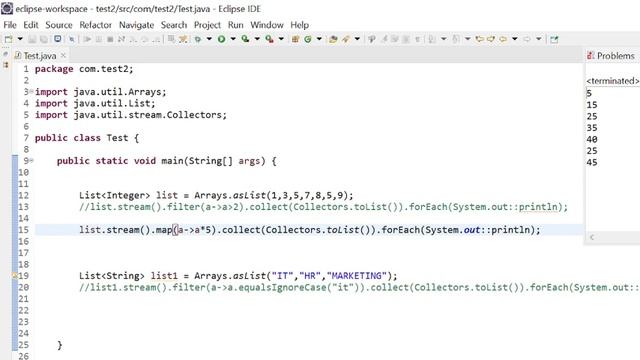Click the New file wizard icon

coord(8,39)
